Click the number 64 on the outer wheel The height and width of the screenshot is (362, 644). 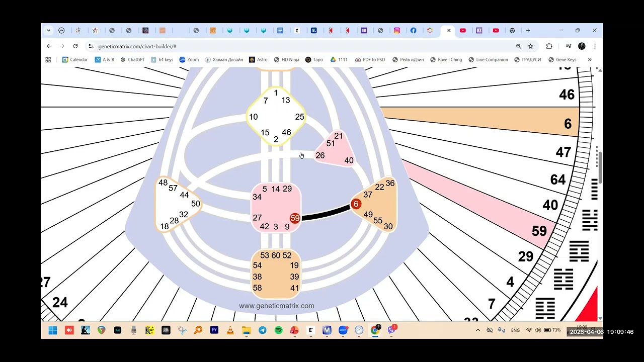[557, 179]
